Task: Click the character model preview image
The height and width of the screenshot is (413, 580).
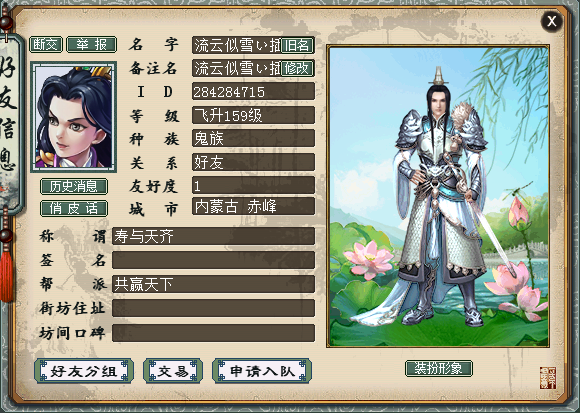Action: point(438,196)
